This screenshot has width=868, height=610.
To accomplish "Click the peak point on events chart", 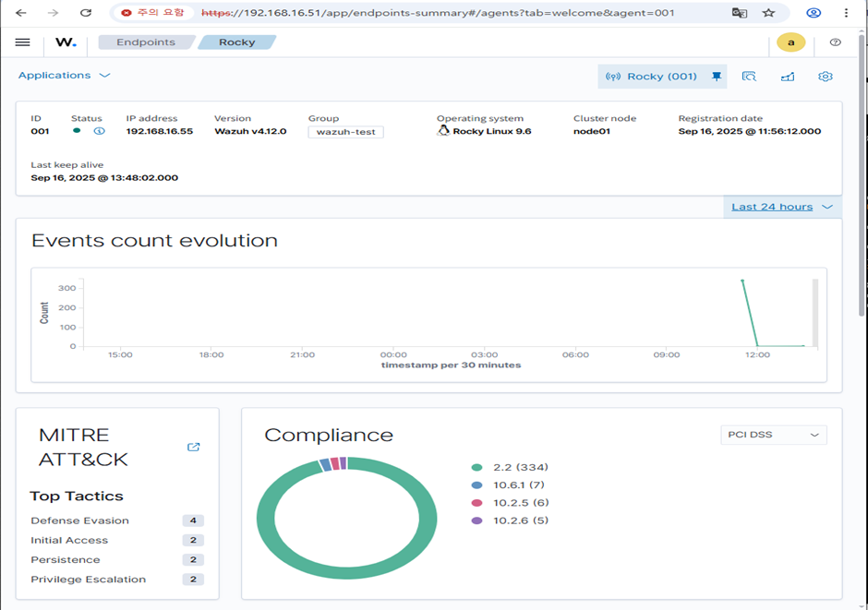I will pyautogui.click(x=742, y=281).
